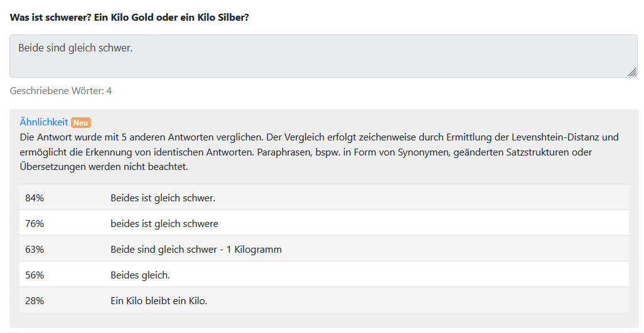Click the question heading about Gold and Silber

(129, 17)
